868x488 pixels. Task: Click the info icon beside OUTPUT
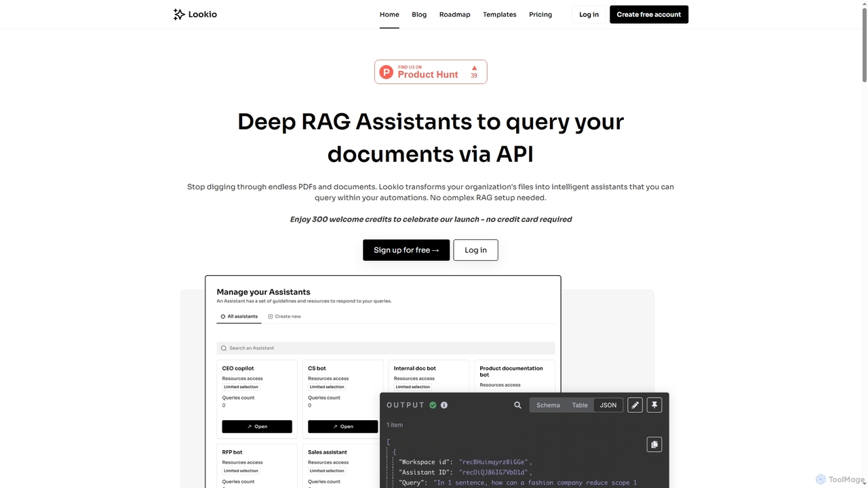[x=444, y=405]
